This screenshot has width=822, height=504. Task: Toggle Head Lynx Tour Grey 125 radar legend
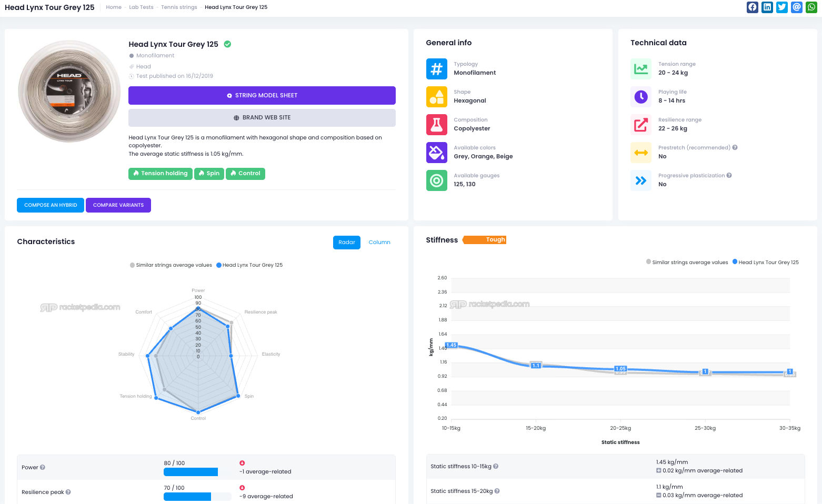coord(249,265)
